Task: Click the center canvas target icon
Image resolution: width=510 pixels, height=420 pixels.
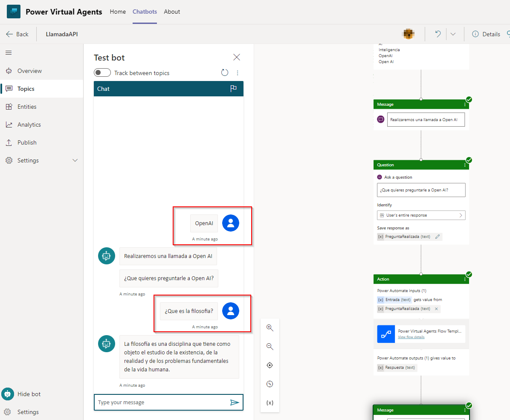Action: point(269,365)
